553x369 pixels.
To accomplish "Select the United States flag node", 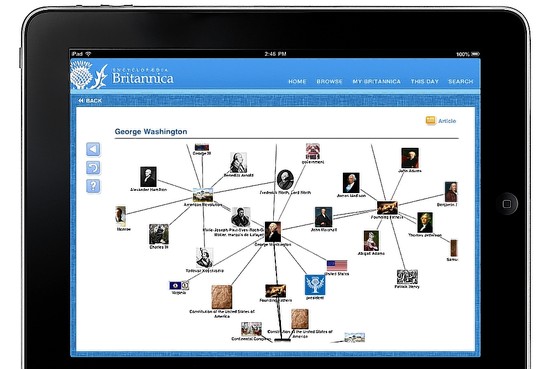I will pyautogui.click(x=337, y=266).
